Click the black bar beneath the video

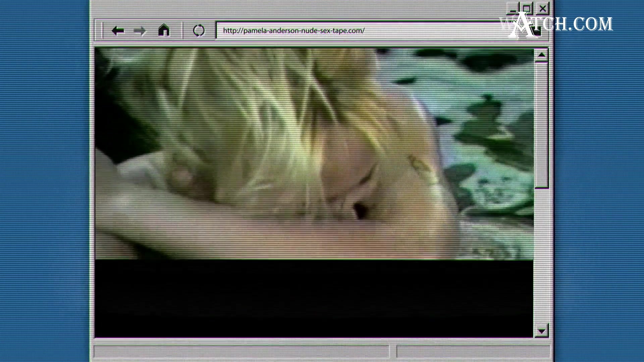click(x=314, y=298)
